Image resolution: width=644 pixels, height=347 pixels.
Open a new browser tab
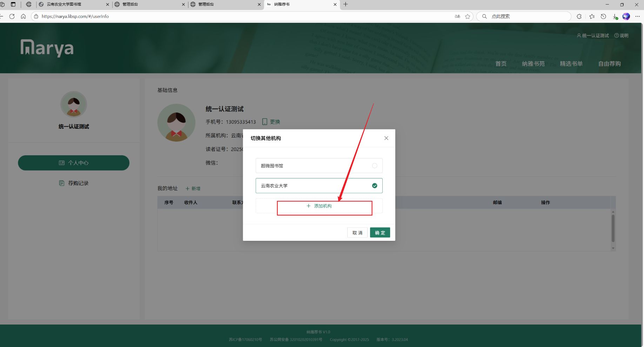[x=346, y=4]
